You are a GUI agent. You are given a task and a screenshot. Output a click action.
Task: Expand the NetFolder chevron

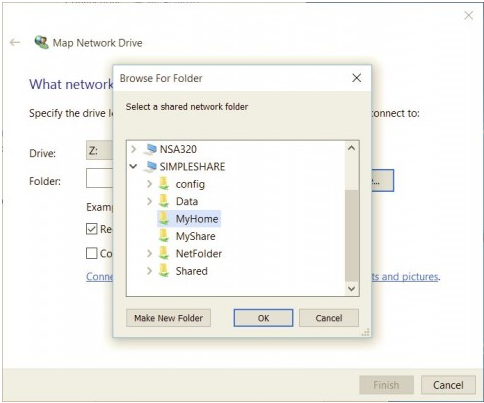pyautogui.click(x=149, y=253)
